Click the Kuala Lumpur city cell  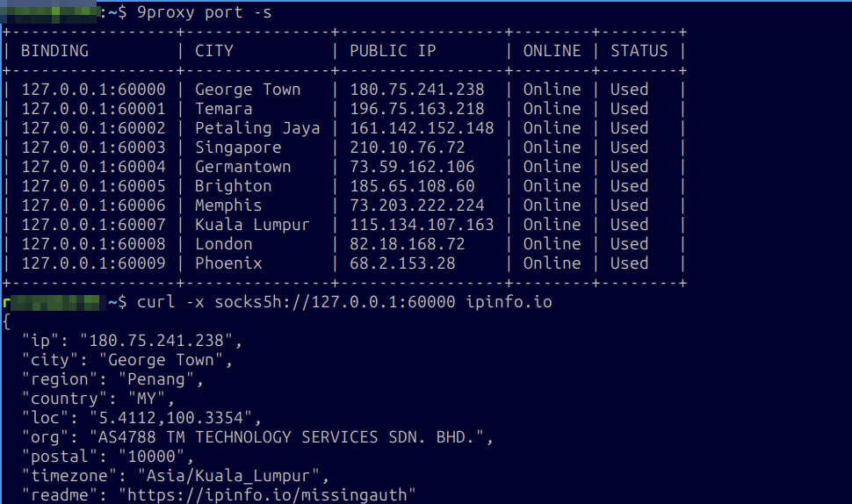253,224
